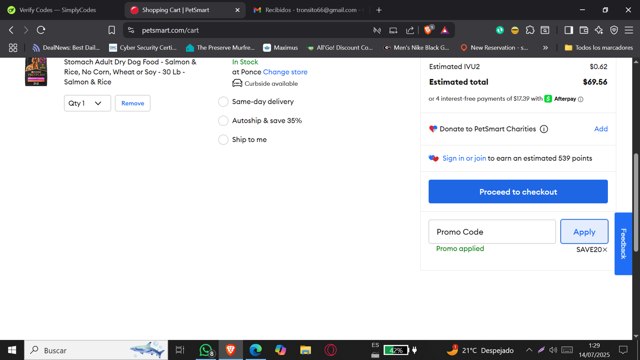The width and height of the screenshot is (640, 360).
Task: Open Opera browser from the taskbar
Action: pyautogui.click(x=331, y=350)
